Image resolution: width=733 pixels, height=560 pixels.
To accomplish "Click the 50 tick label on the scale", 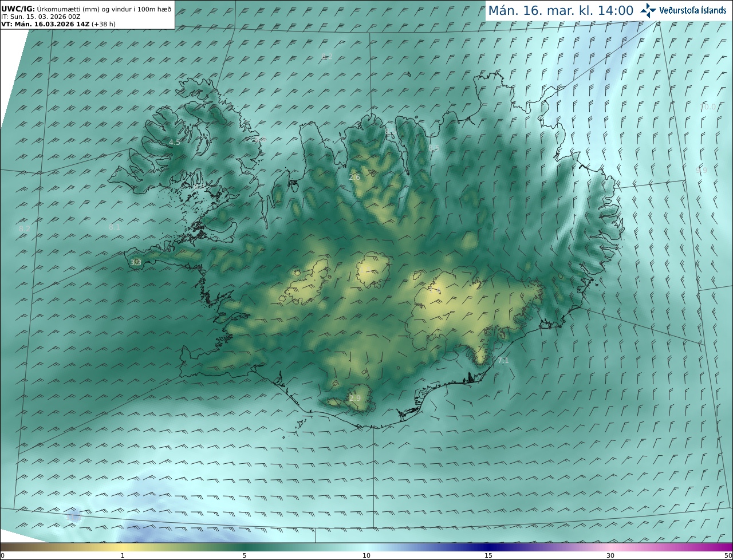I will (728, 556).
